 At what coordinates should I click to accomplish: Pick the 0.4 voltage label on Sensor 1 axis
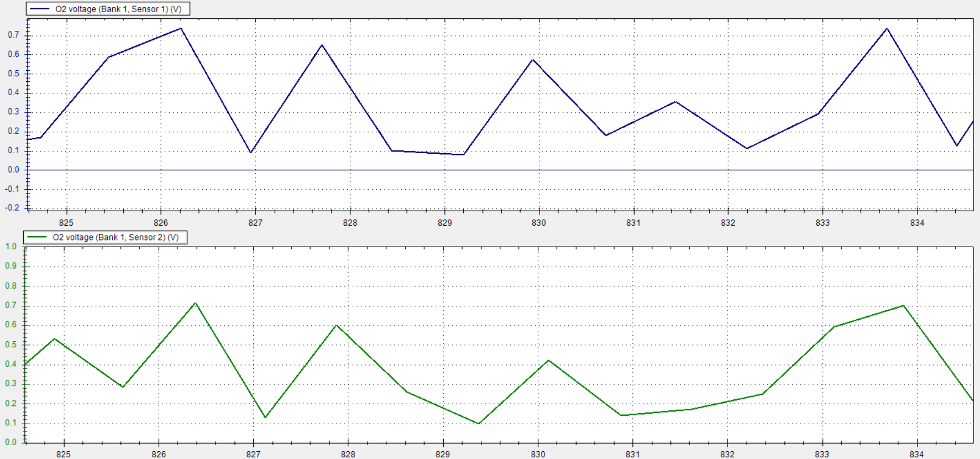point(14,92)
